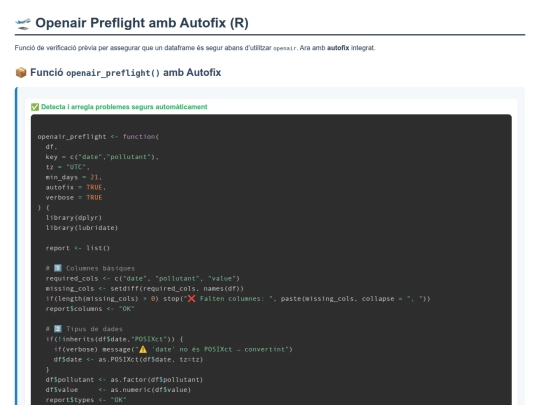Image resolution: width=540 pixels, height=405 pixels.
Task: Click the code line starting 'required_cols <- c('
Action: point(143,278)
